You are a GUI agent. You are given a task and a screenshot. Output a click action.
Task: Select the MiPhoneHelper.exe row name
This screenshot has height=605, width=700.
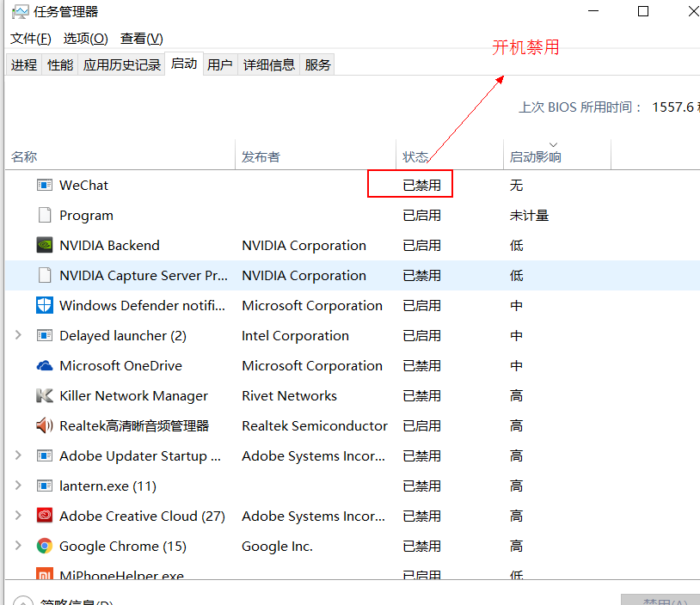pyautogui.click(x=121, y=575)
